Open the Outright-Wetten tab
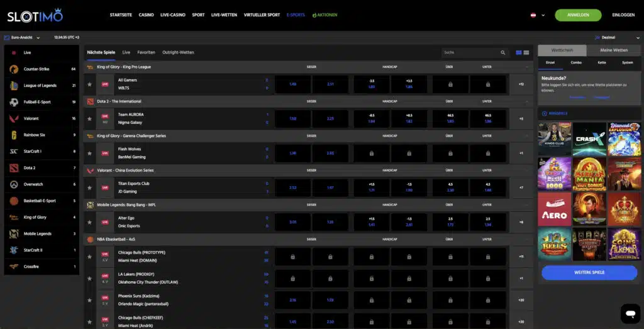The height and width of the screenshot is (329, 644). [178, 53]
